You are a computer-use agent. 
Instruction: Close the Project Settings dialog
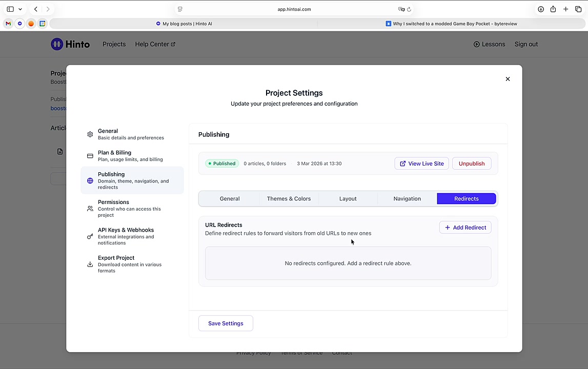(x=508, y=79)
